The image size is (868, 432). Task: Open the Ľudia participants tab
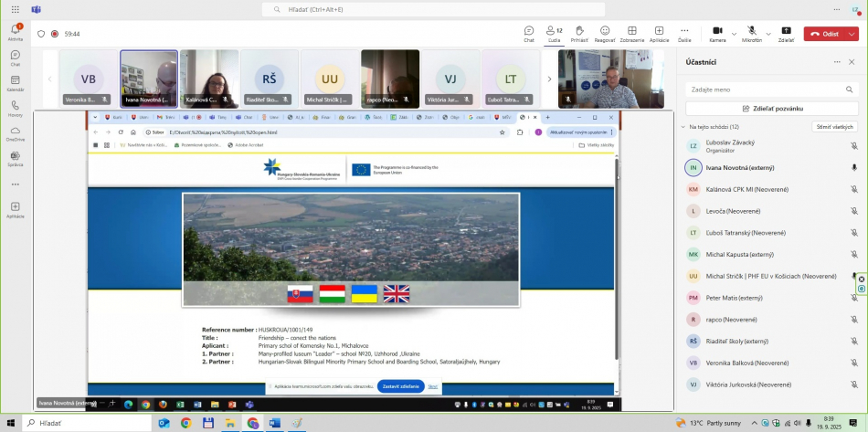tap(554, 34)
